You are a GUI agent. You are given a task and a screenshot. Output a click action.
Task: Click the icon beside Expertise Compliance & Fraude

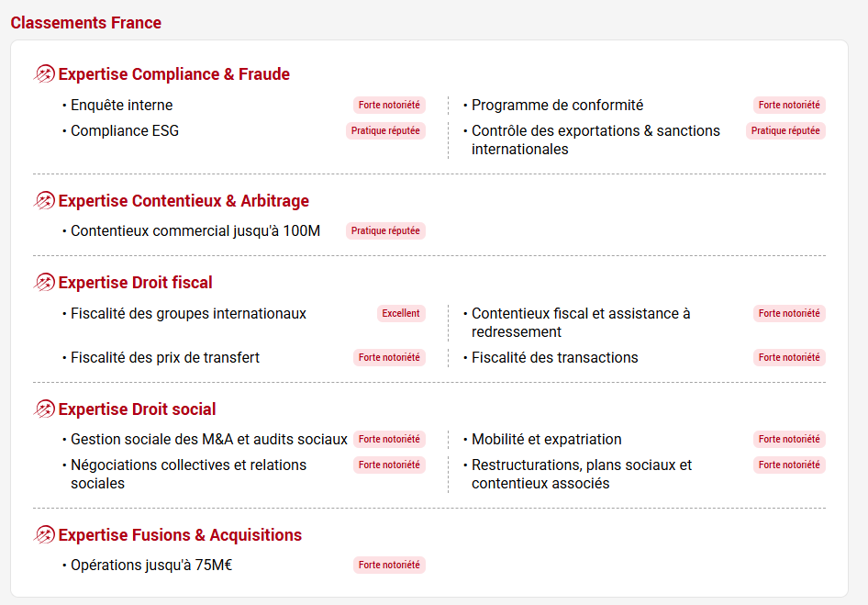44,74
